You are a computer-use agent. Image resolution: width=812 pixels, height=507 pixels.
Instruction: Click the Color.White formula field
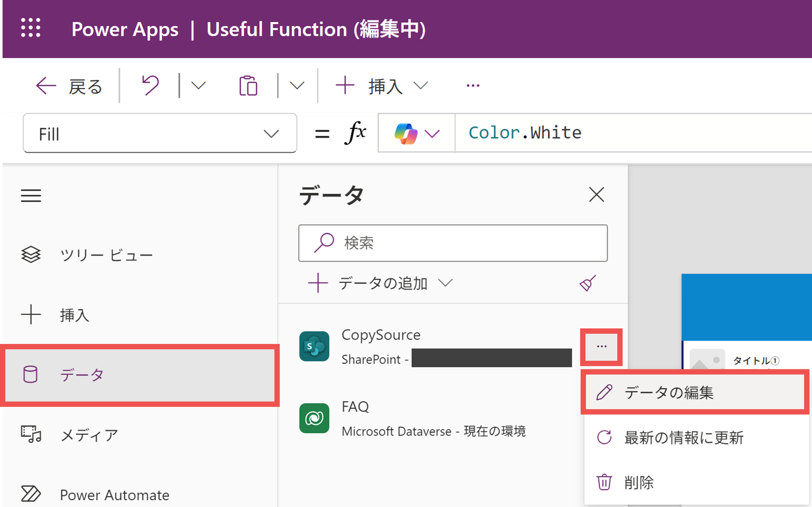633,133
